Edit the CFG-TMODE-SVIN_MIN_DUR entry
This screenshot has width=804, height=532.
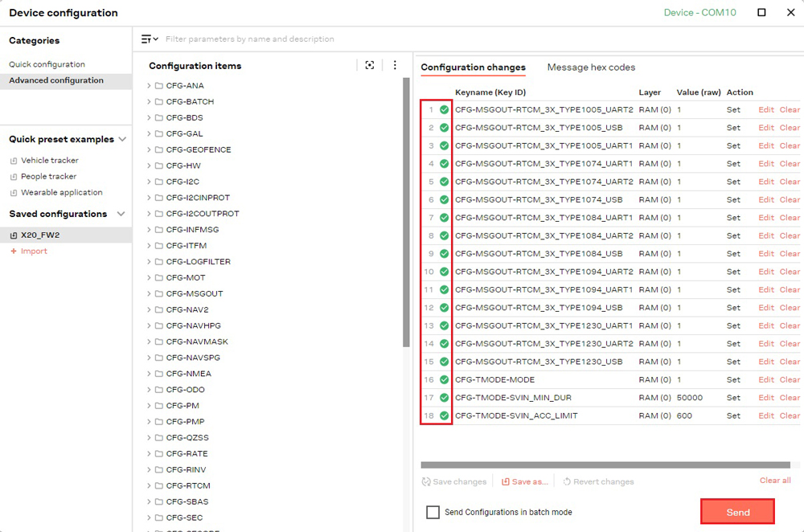click(x=766, y=398)
